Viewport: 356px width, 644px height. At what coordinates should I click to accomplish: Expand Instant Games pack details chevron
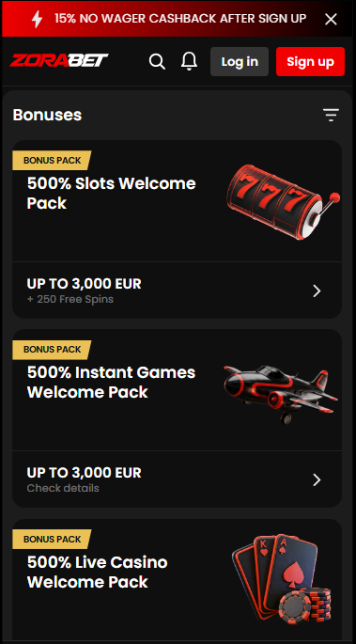tap(317, 479)
